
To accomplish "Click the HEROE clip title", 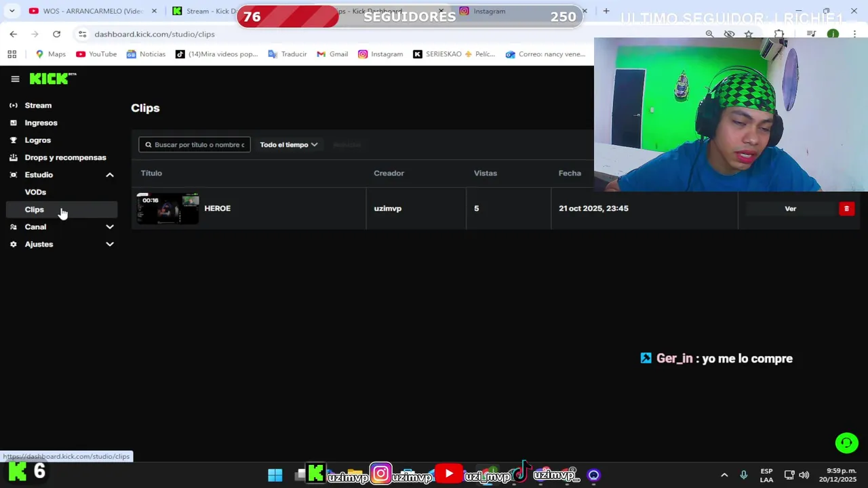I will (x=218, y=209).
